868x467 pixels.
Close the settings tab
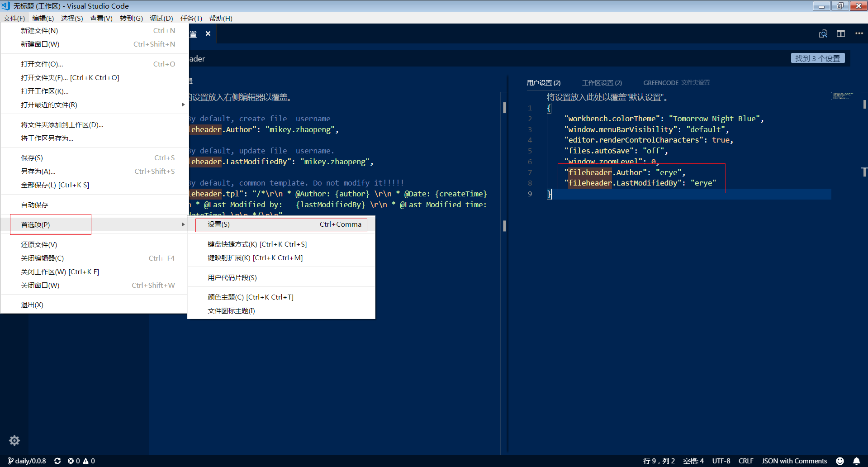[x=208, y=33]
